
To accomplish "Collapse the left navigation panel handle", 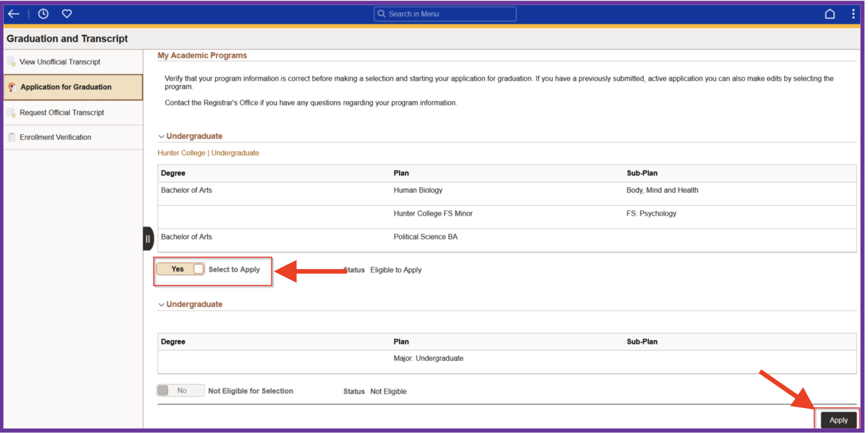I will coord(148,239).
